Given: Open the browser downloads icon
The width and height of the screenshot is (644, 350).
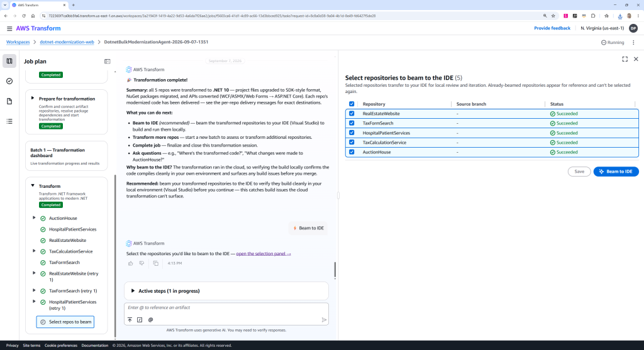Looking at the screenshot, I should [619, 16].
